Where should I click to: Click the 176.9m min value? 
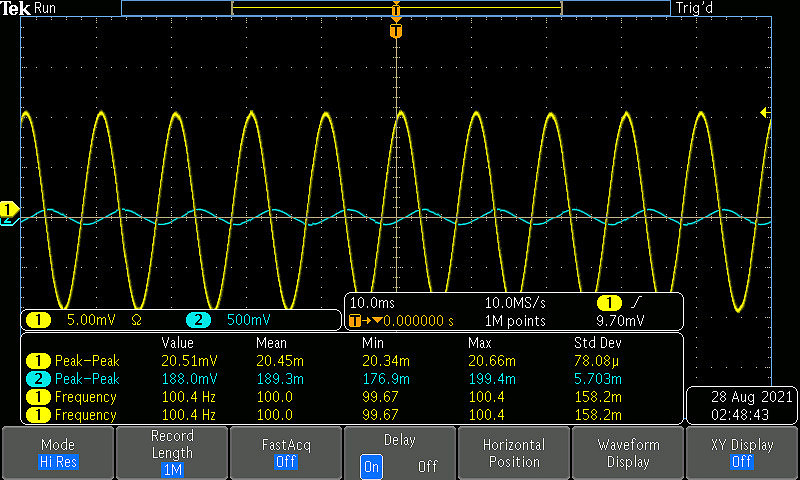[386, 379]
